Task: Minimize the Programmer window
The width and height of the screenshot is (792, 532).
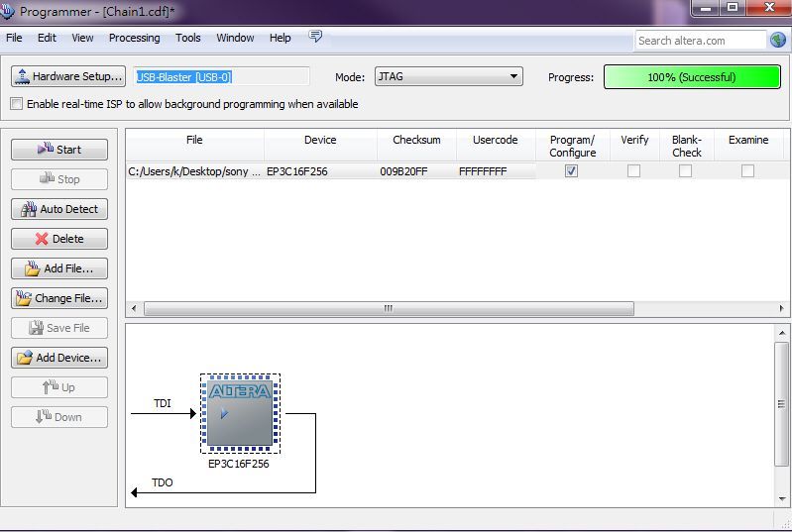Action: (x=706, y=8)
